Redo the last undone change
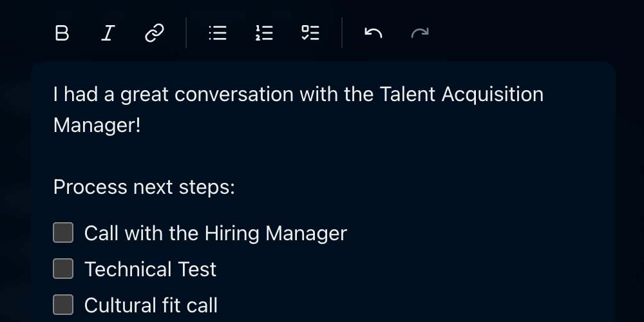Screen dimensions: 644x322 pos(420,33)
